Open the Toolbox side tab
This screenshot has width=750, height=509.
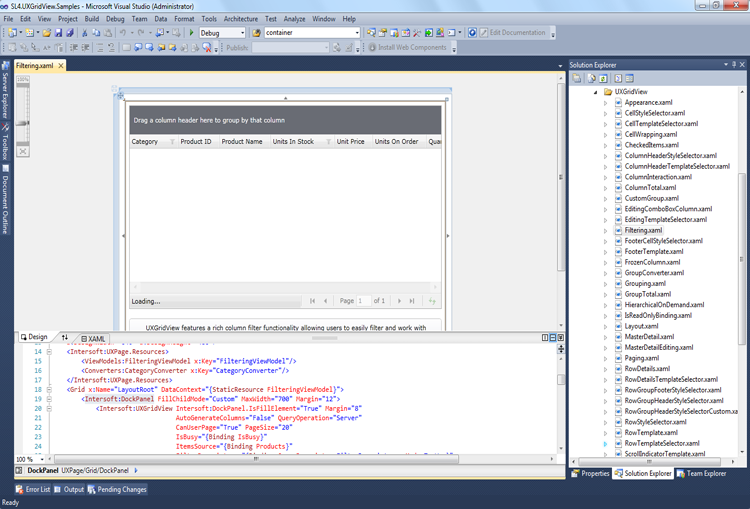click(5, 141)
